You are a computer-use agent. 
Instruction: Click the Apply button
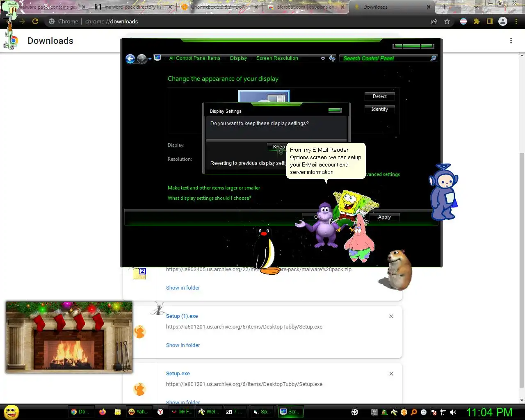(384, 217)
